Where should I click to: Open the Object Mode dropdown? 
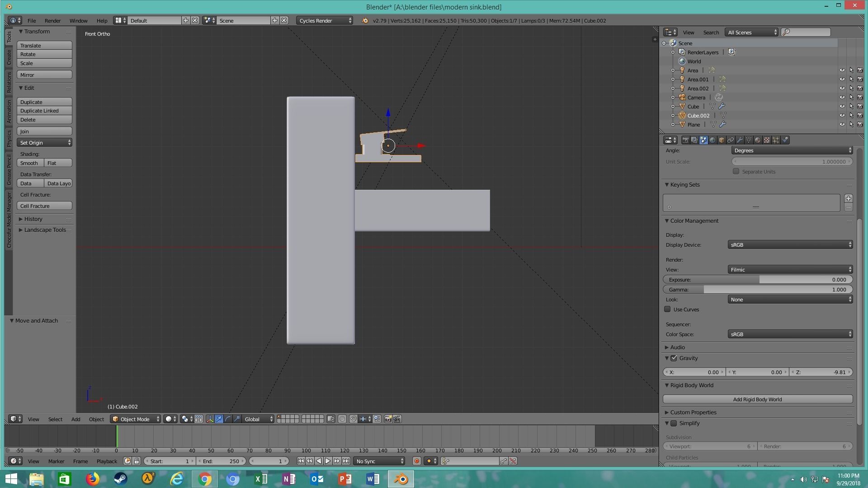(x=136, y=419)
